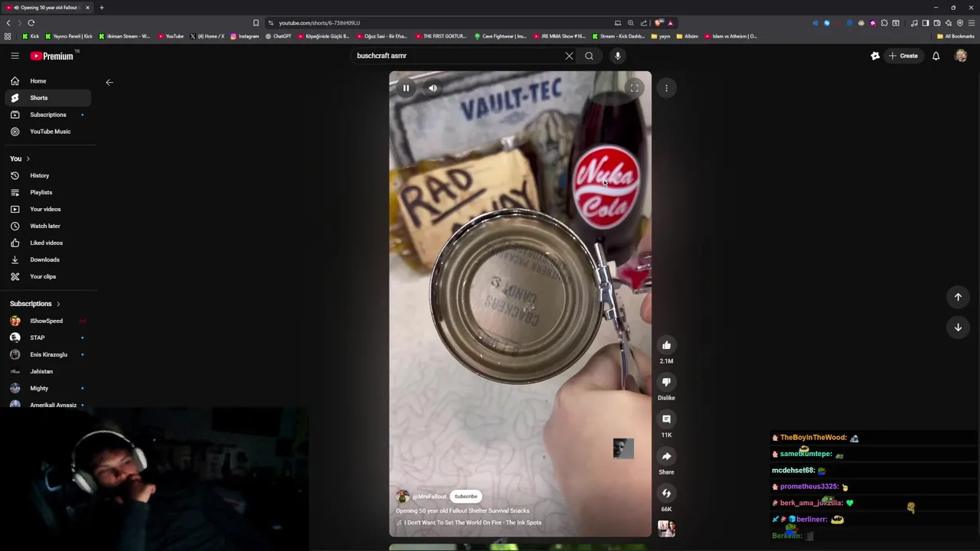This screenshot has width=980, height=551.
Task: Open the YouTube guide hamburger menu
Action: point(15,56)
